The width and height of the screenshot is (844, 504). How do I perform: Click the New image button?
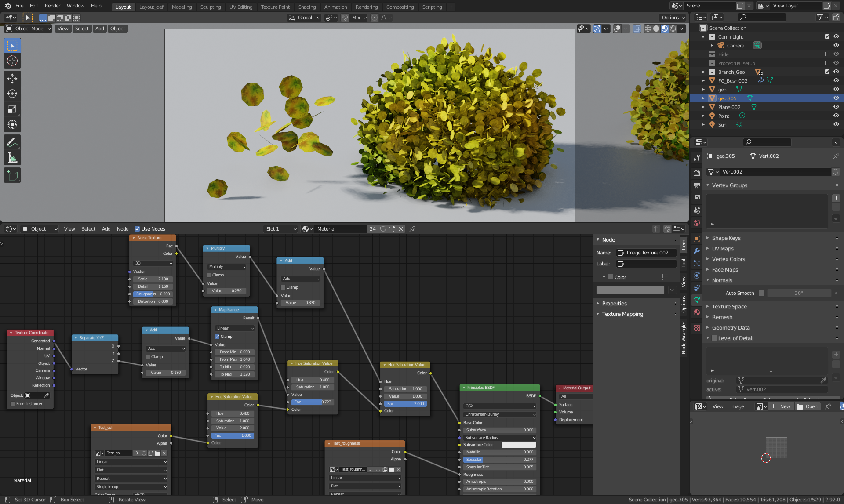781,406
